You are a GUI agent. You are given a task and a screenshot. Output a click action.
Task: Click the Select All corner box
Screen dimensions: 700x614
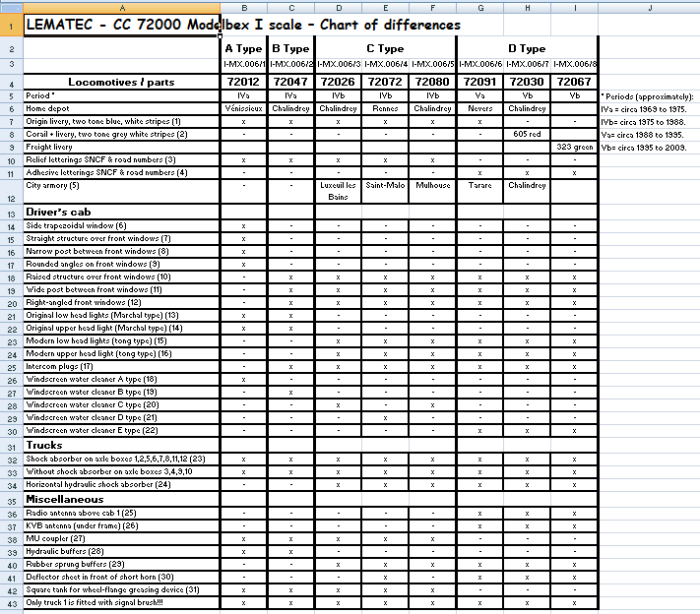point(11,8)
